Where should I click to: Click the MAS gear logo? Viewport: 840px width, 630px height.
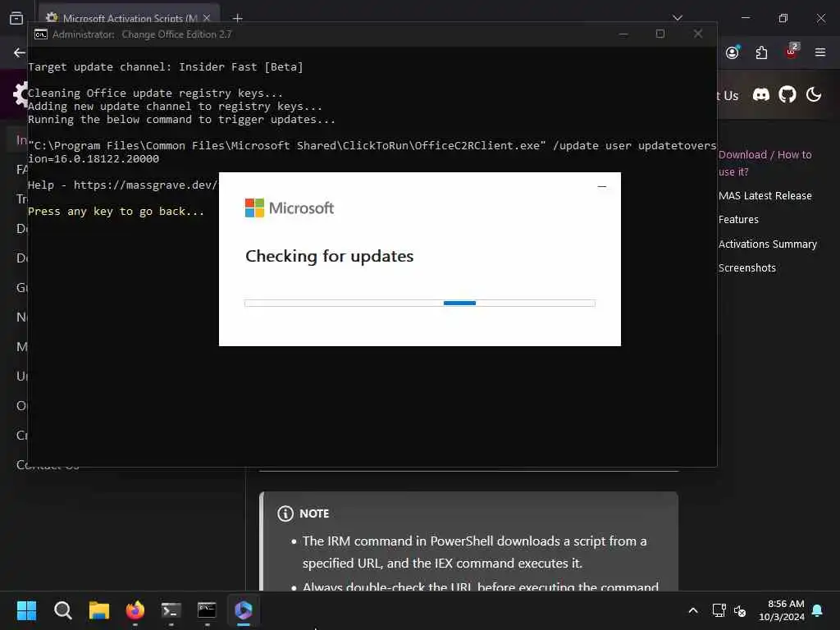pyautogui.click(x=21, y=95)
